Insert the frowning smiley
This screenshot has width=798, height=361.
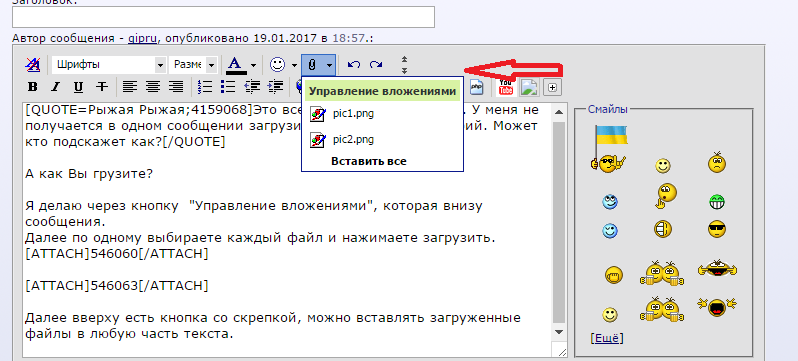point(717,163)
